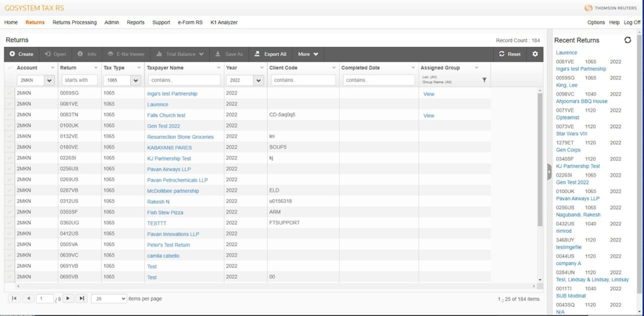This screenshot has height=316, width=644.
Task: Open grid settings gear icon
Action: click(535, 54)
